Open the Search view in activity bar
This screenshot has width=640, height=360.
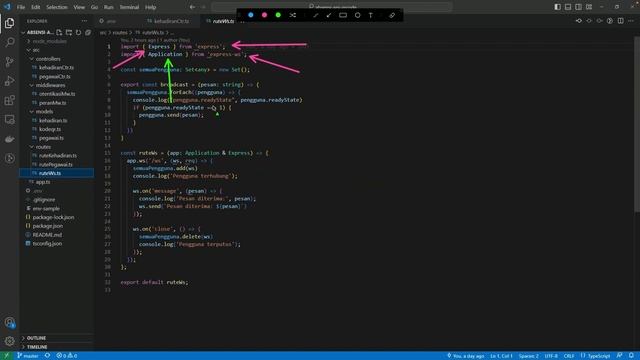click(x=9, y=42)
